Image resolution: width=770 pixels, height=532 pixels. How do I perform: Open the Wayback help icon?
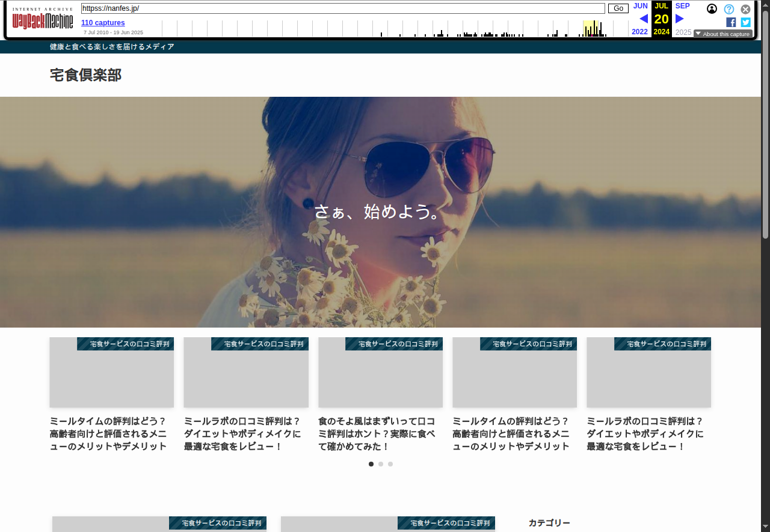pos(728,9)
